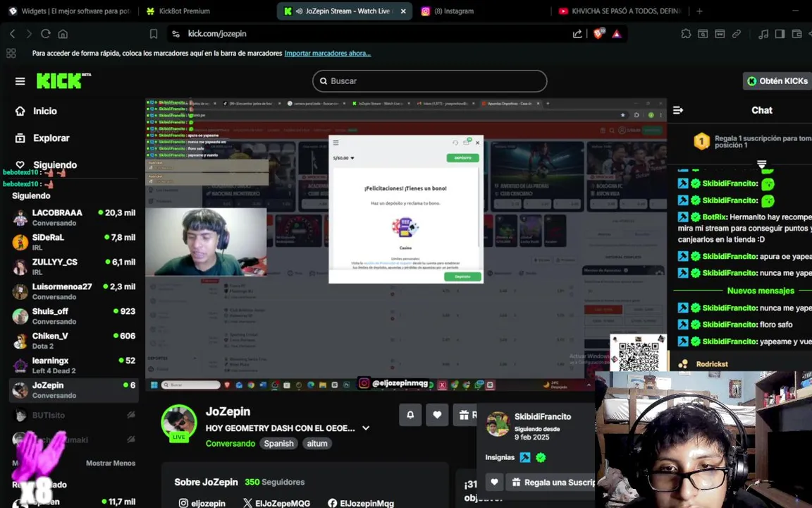Bookmark this page with the bookmark icon

pyautogui.click(x=154, y=34)
